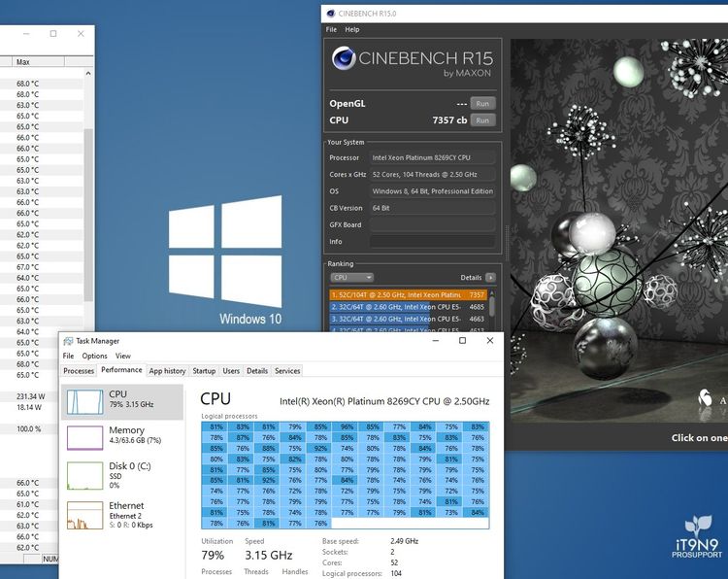728x579 pixels.
Task: Select ranking entry scoring 4685
Action: click(x=408, y=307)
